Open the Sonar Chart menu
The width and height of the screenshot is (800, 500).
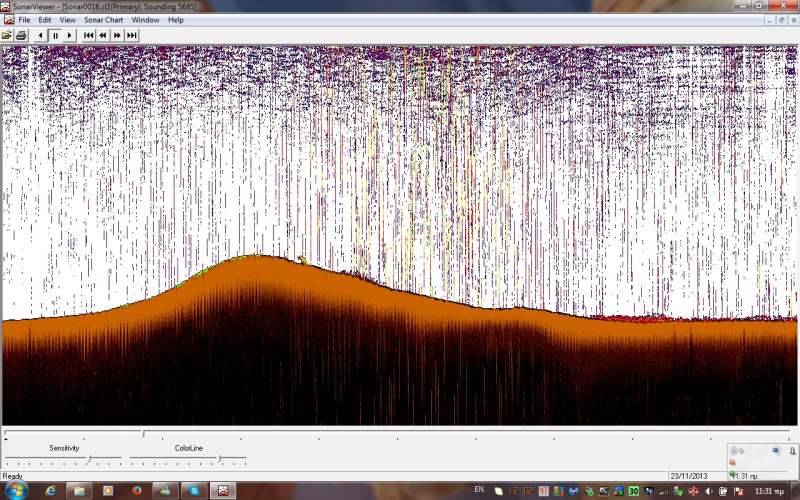tap(104, 20)
